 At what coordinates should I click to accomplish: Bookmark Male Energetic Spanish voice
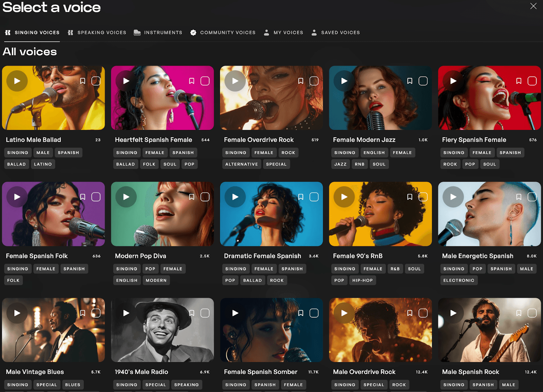pyautogui.click(x=519, y=197)
